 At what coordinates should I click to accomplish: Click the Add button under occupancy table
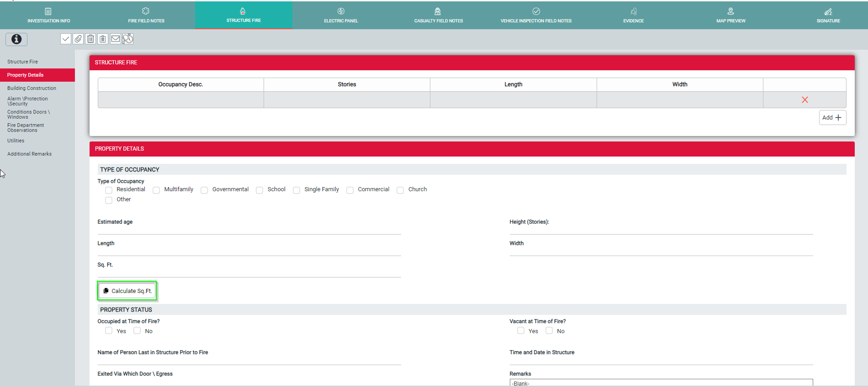coord(832,118)
